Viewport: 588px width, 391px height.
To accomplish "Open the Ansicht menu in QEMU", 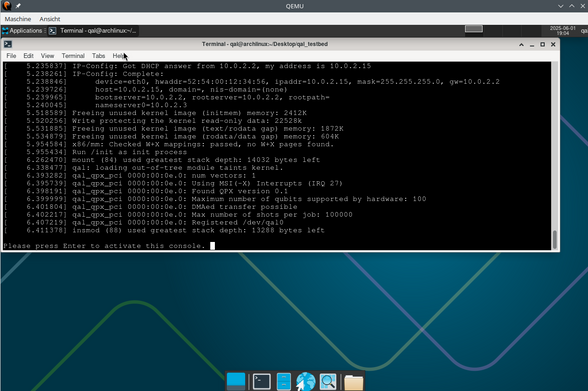I will (x=50, y=19).
